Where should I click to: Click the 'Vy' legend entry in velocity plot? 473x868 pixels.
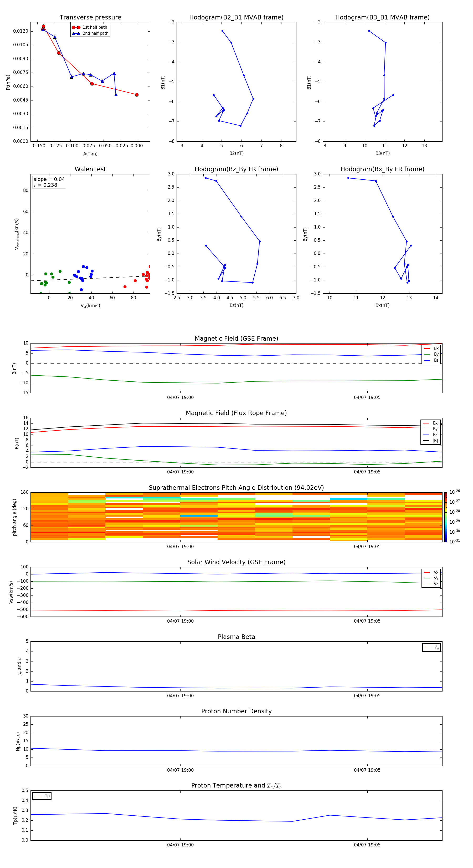[431, 578]
